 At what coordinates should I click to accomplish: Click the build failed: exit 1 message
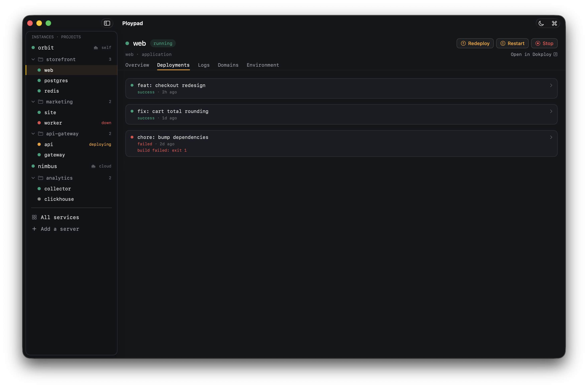[162, 150]
